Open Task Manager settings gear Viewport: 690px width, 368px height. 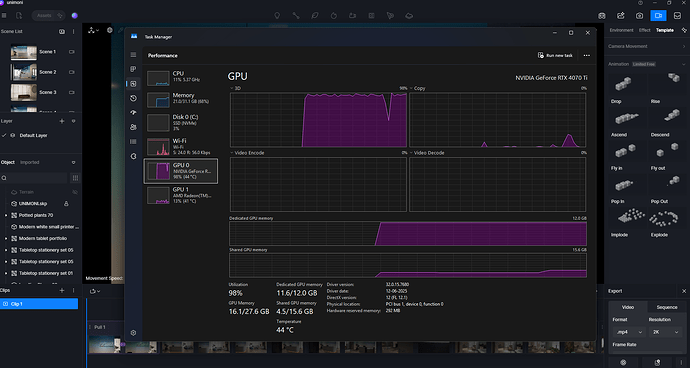(133, 333)
